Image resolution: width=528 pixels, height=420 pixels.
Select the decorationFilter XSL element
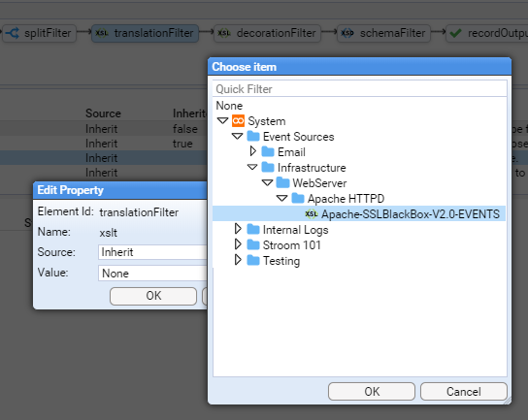point(267,33)
